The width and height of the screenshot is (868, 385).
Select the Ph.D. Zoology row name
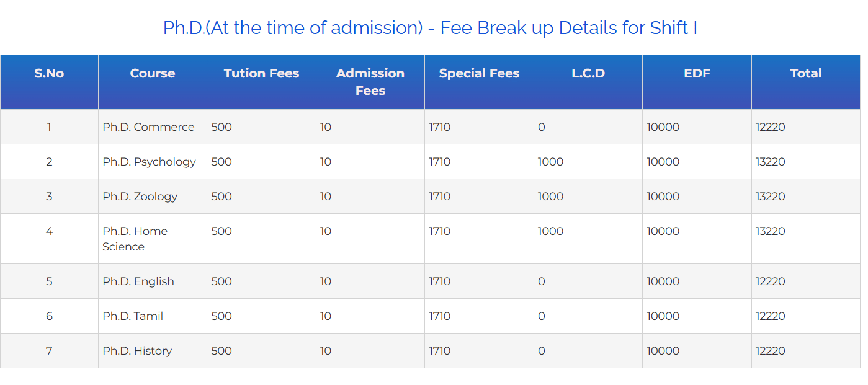point(140,197)
